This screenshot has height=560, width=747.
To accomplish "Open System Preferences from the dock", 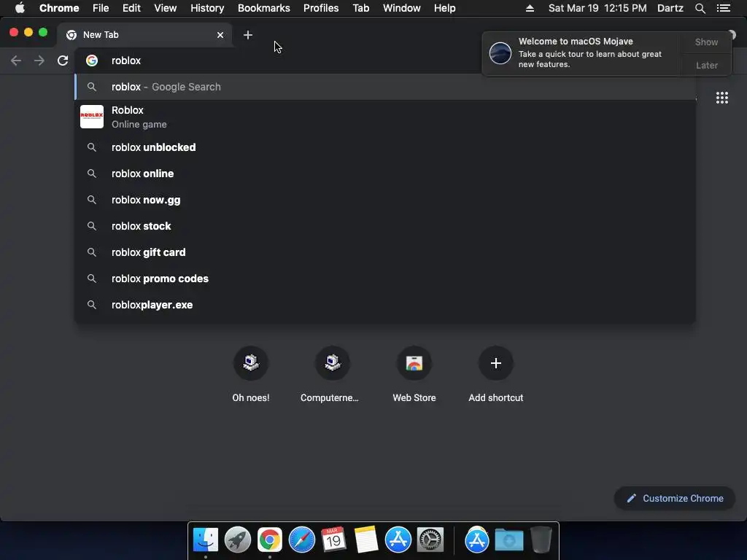I will coord(430,540).
